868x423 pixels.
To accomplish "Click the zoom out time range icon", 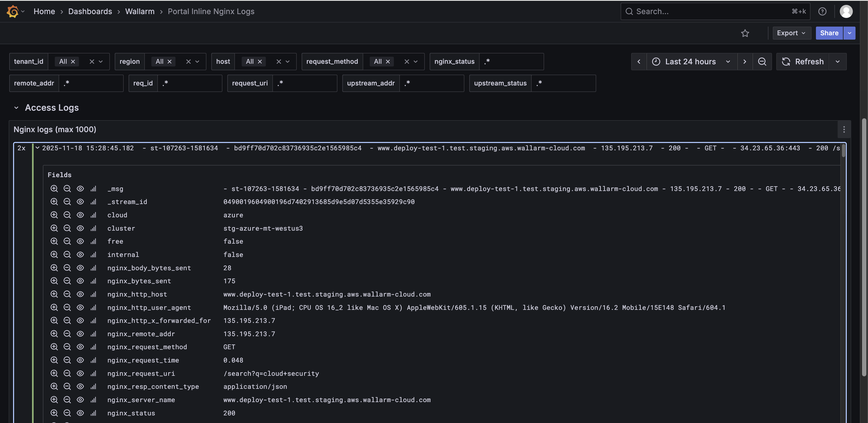I will pyautogui.click(x=762, y=62).
